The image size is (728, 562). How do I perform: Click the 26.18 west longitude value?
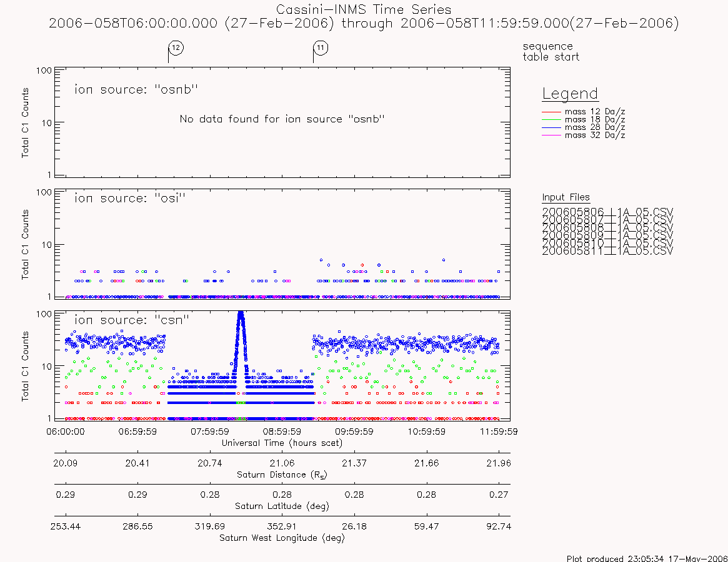point(354,526)
